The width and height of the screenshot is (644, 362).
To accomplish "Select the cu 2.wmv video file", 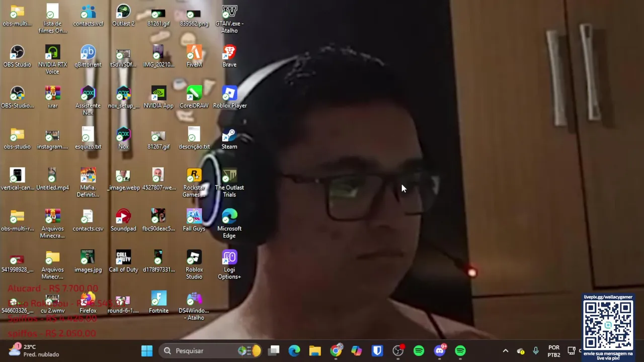I will click(52, 303).
